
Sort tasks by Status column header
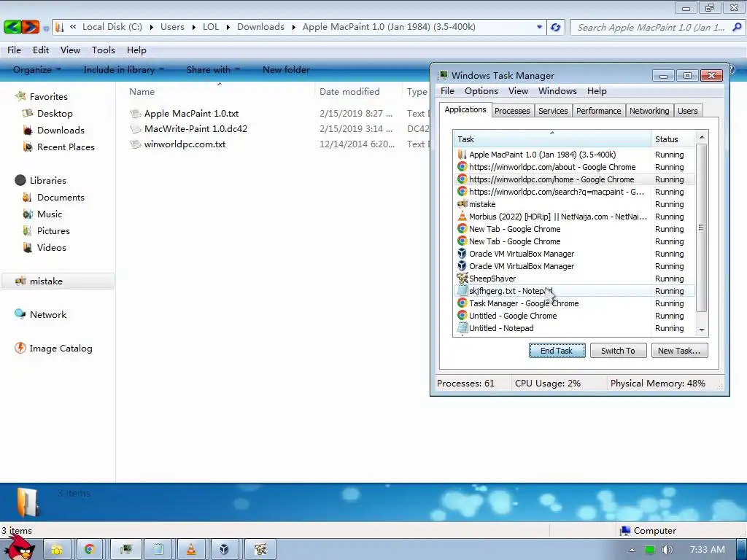coord(672,139)
